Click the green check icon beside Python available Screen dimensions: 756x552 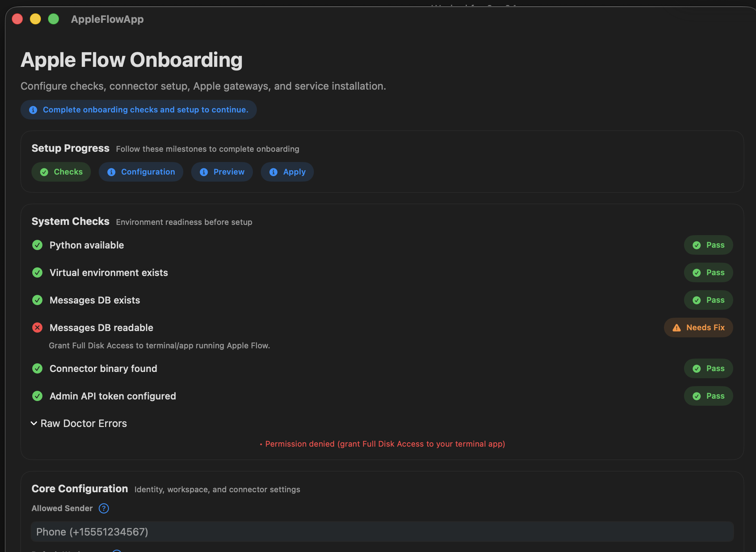[37, 245]
